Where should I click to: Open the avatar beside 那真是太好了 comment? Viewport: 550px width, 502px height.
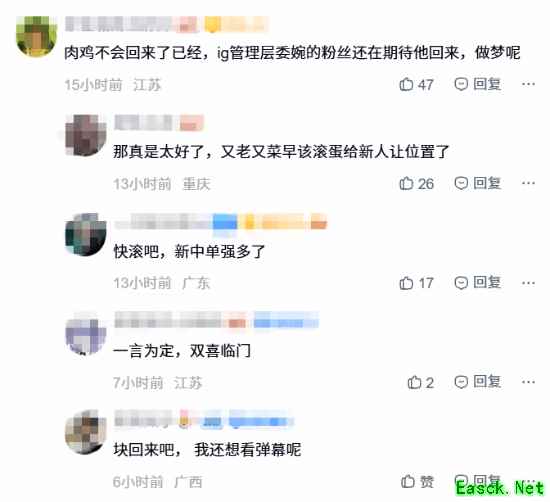pyautogui.click(x=86, y=135)
